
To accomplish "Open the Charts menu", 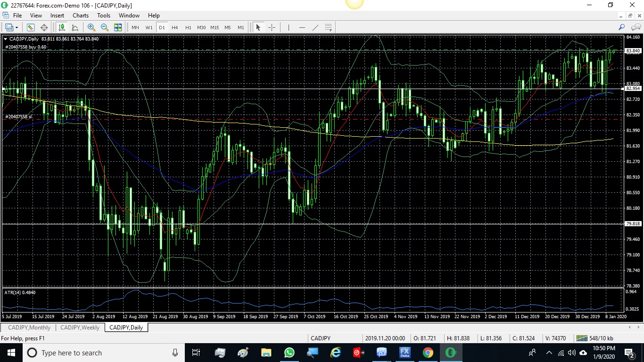I will pos(81,16).
